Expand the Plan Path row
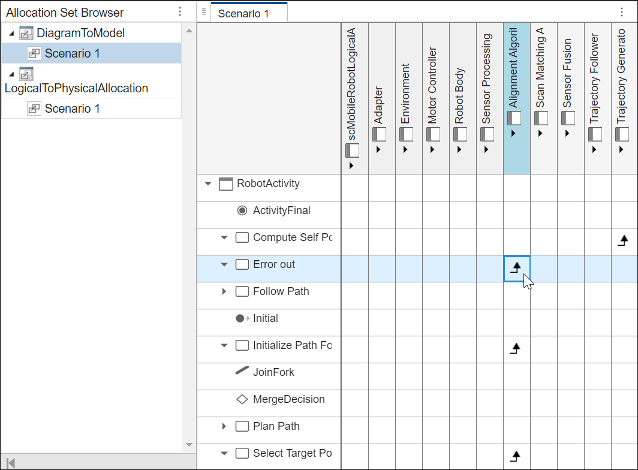The image size is (638, 470). [224, 427]
